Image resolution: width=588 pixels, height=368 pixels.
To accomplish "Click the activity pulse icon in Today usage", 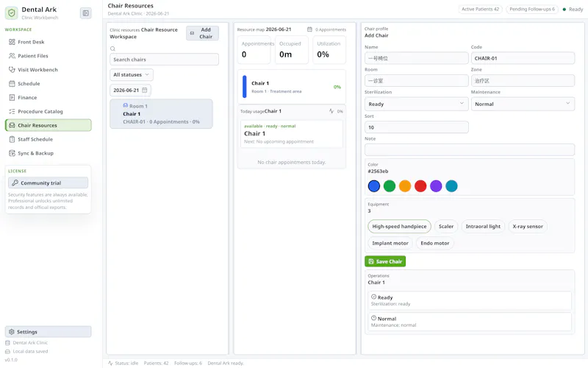I will click(x=331, y=111).
